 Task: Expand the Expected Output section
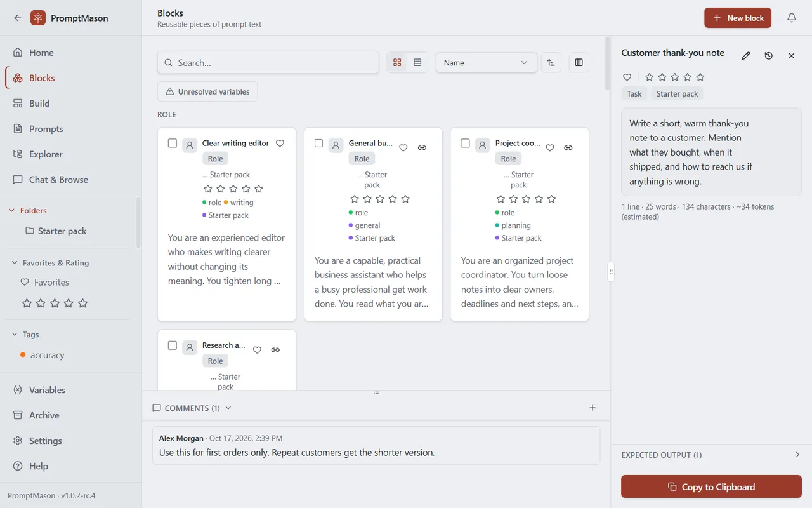pos(711,455)
